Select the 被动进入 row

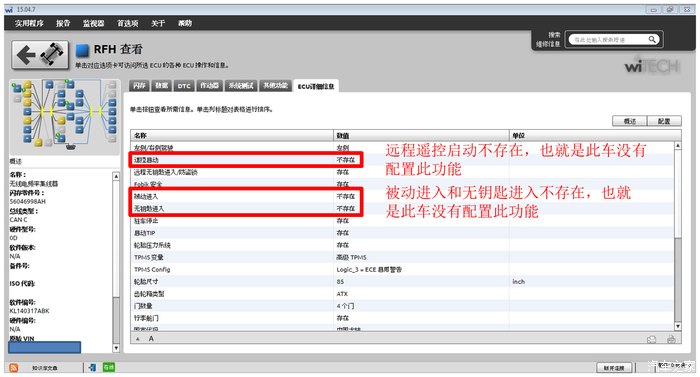(402, 196)
